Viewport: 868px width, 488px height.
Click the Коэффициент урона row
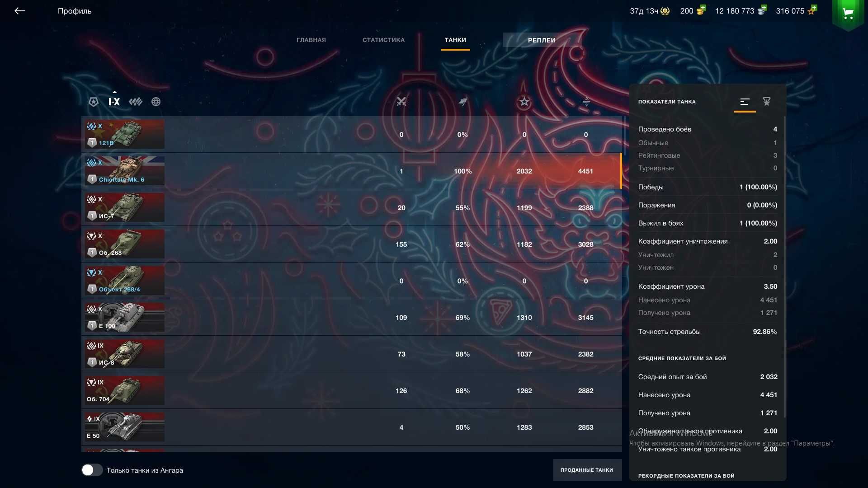click(708, 286)
